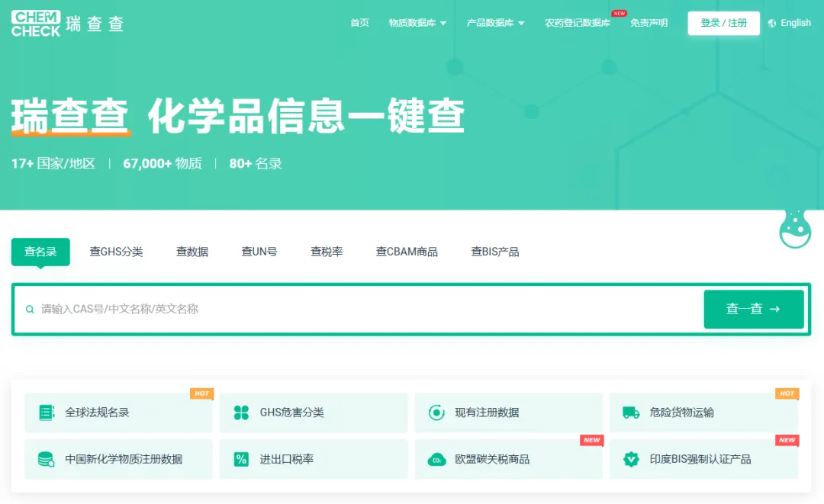Click the arrow icon in 查一查 button
The width and height of the screenshot is (824, 504).
tap(774, 310)
